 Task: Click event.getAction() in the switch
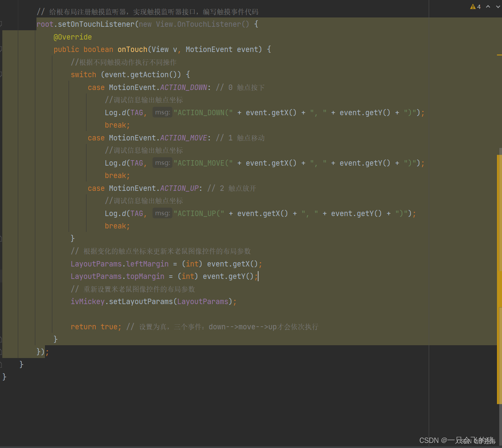[x=141, y=75]
